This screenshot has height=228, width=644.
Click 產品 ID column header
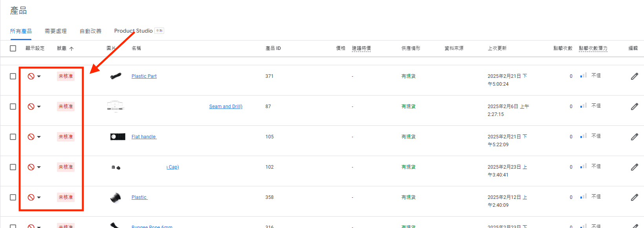pos(273,48)
